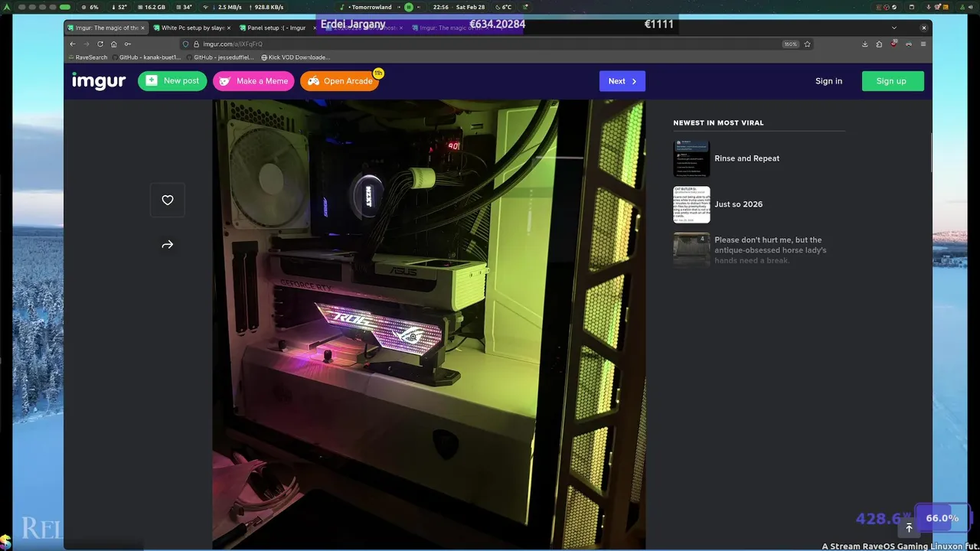Click Sign in

[x=828, y=81]
